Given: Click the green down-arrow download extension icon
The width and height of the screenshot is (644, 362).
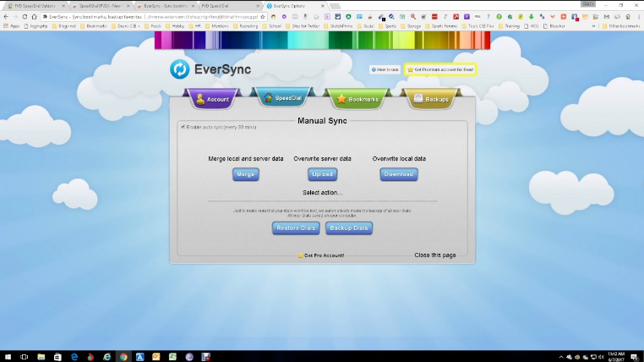Looking at the screenshot, I should 531,17.
